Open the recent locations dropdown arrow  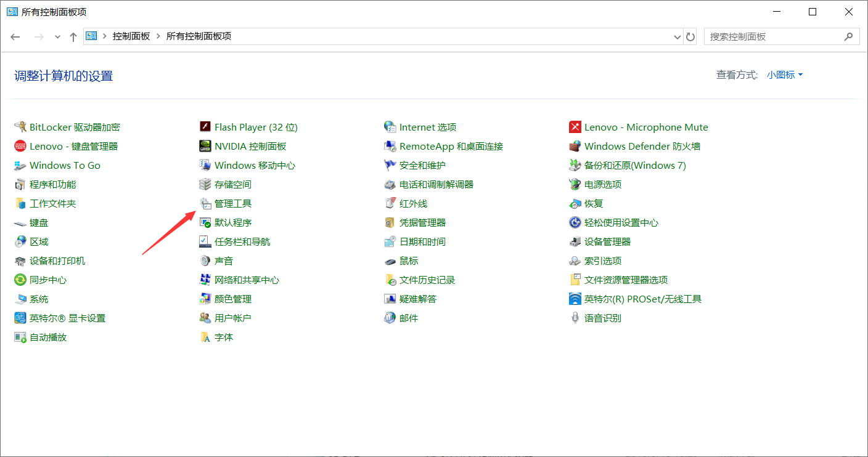tap(57, 36)
